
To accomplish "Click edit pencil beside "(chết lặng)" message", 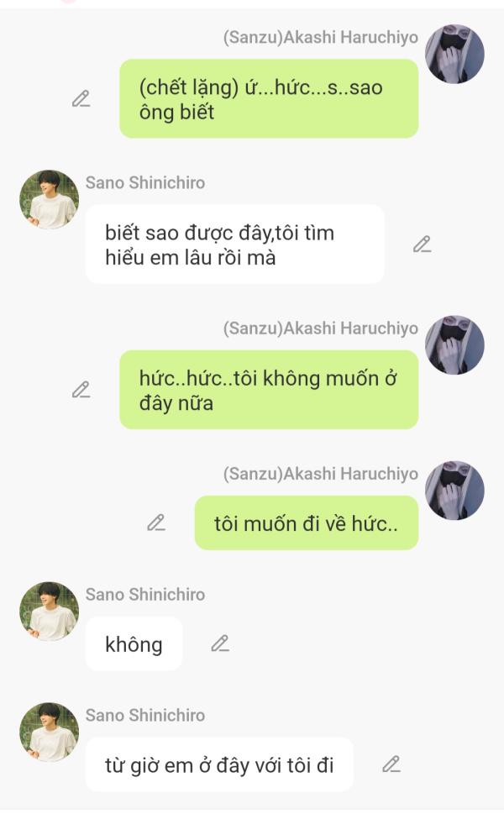I will coord(81,99).
